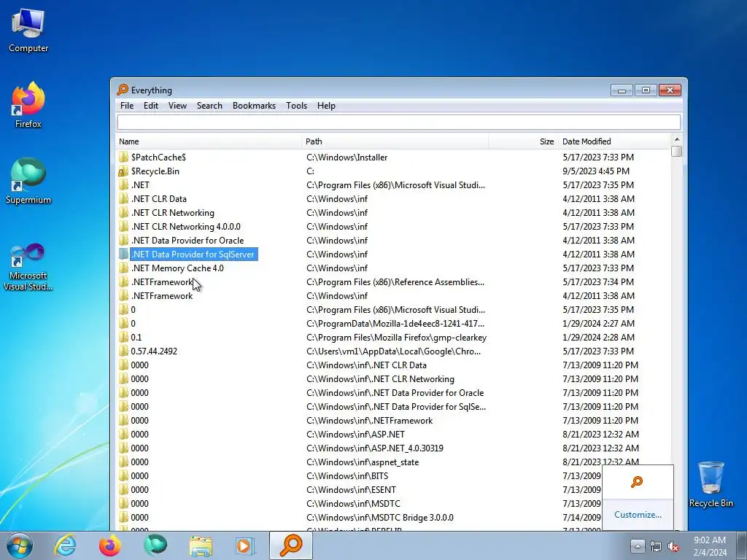Select the $Recycle.Bin locked folder icon
The image size is (747, 560).
tap(123, 171)
